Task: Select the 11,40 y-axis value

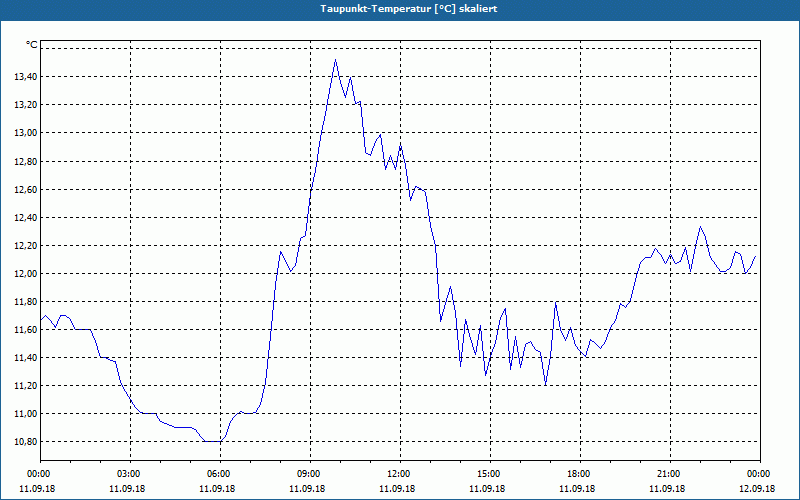Action: pos(25,358)
